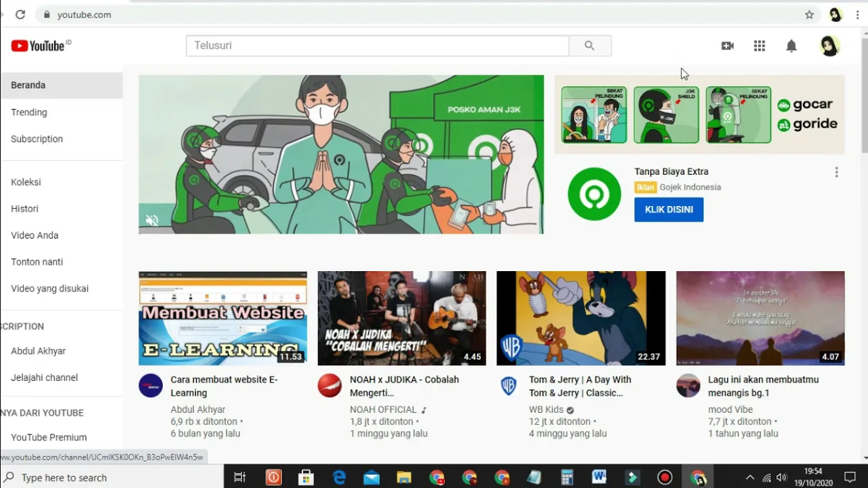Open the E-Learning website video thumbnail

point(223,319)
